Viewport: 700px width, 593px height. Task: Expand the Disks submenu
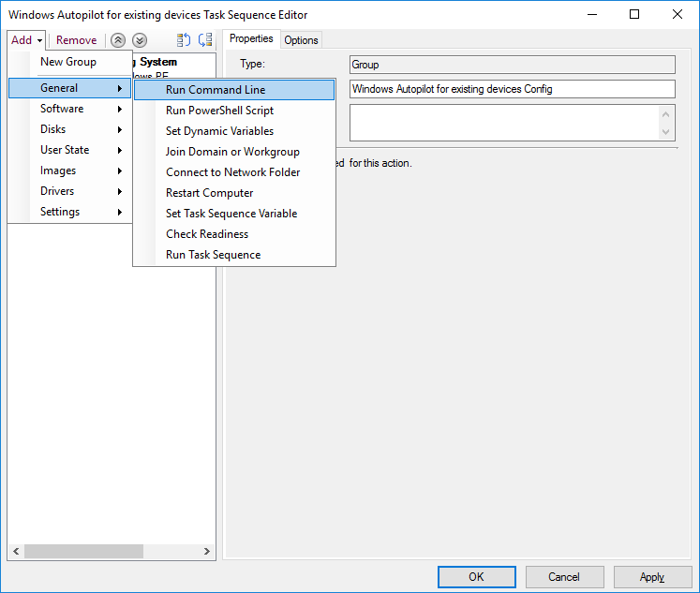pos(69,129)
